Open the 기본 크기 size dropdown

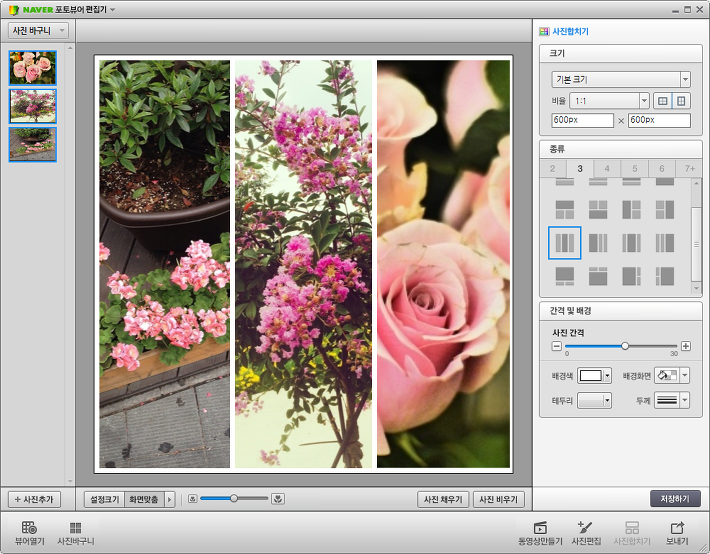(620, 79)
